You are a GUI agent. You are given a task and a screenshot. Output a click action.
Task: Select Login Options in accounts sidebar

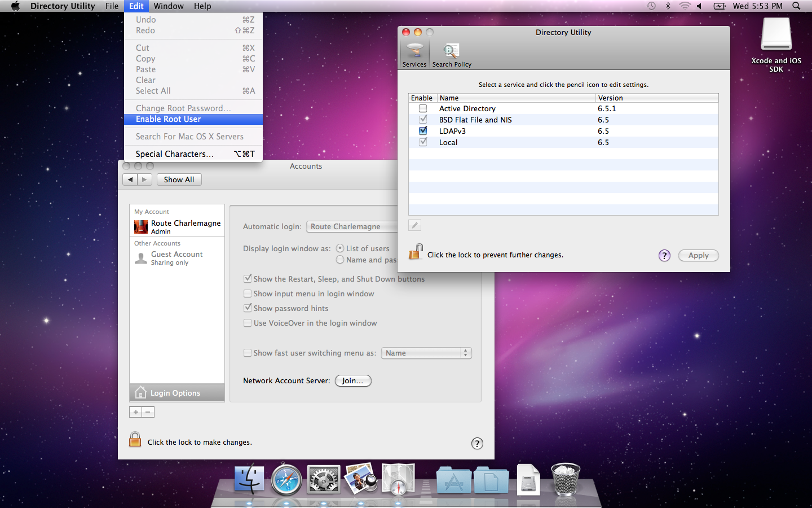[x=177, y=393]
